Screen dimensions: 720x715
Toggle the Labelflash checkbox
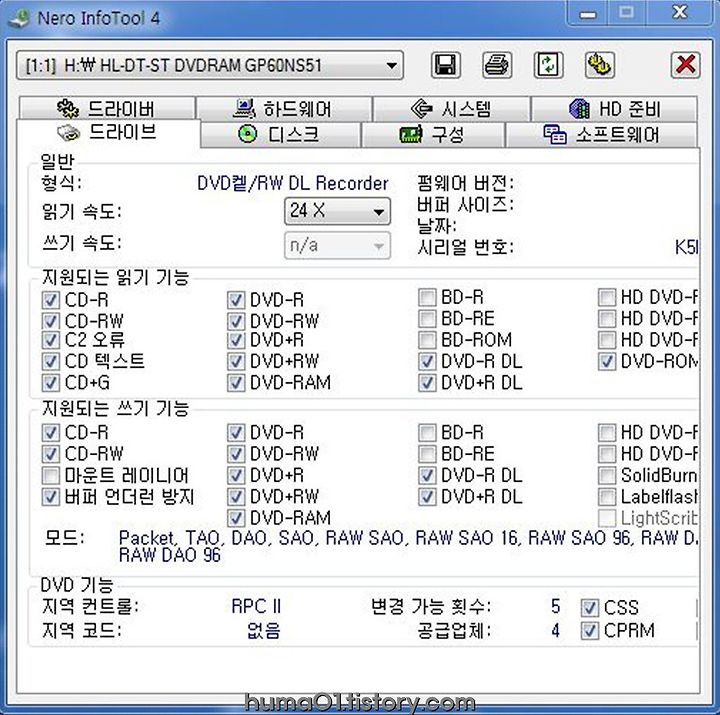click(607, 496)
